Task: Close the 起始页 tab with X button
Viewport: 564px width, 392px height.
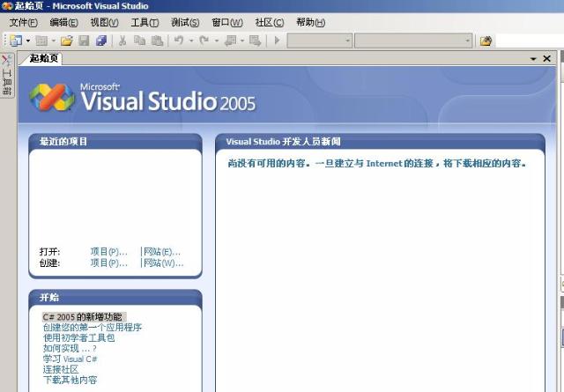Action: [546, 58]
